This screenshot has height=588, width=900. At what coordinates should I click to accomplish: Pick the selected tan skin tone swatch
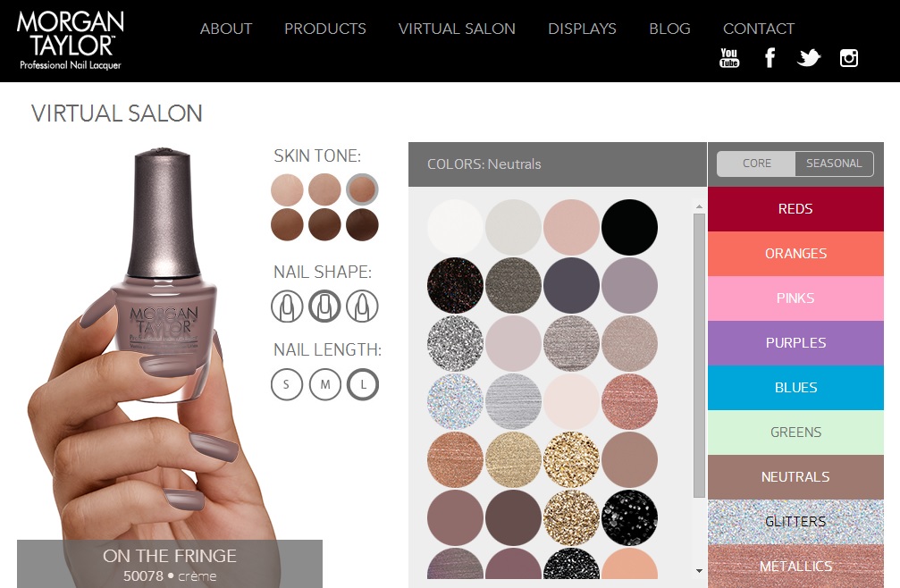click(x=362, y=189)
